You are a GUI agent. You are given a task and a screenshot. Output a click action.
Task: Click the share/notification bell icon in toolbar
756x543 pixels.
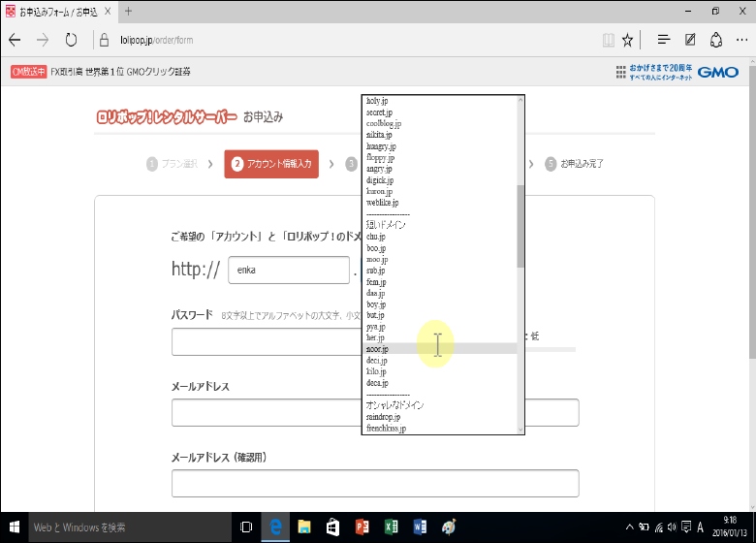point(716,40)
